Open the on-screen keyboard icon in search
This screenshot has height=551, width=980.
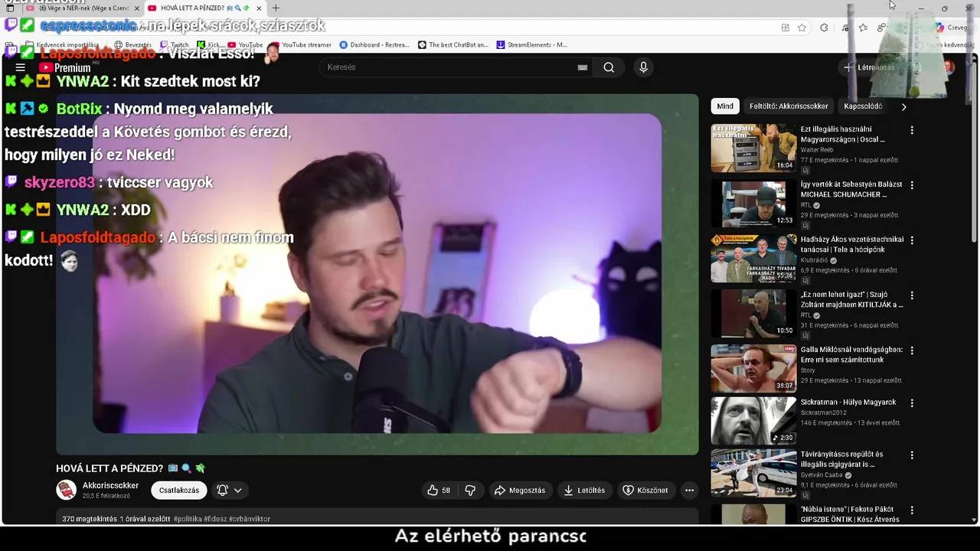[583, 67]
